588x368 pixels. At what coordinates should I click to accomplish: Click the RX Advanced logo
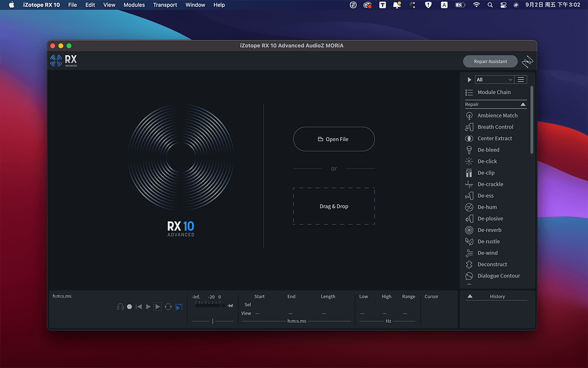coord(64,61)
